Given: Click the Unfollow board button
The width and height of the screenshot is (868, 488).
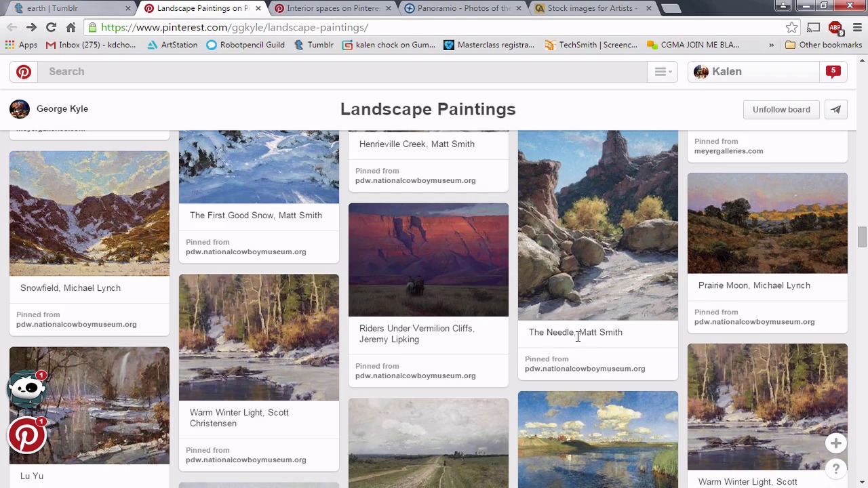Looking at the screenshot, I should click(781, 110).
